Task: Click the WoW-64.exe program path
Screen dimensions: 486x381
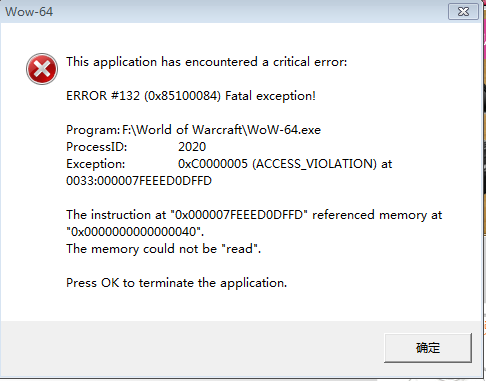Action: pyautogui.click(x=221, y=130)
